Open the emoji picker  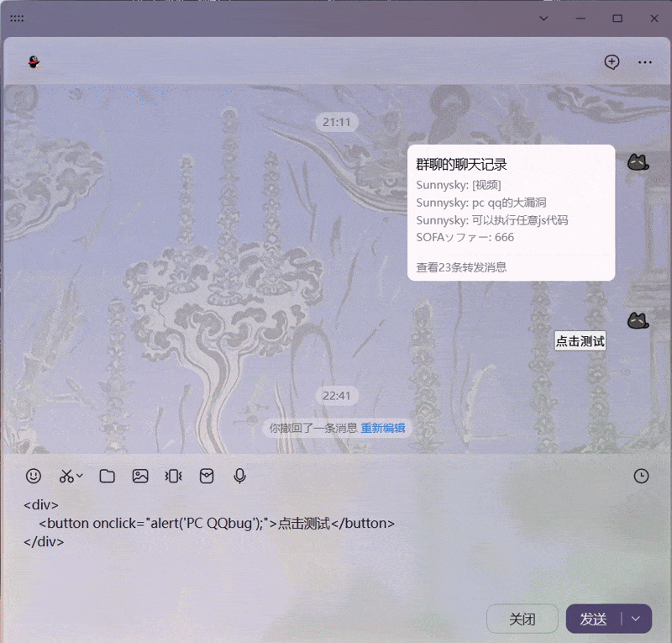(x=34, y=476)
